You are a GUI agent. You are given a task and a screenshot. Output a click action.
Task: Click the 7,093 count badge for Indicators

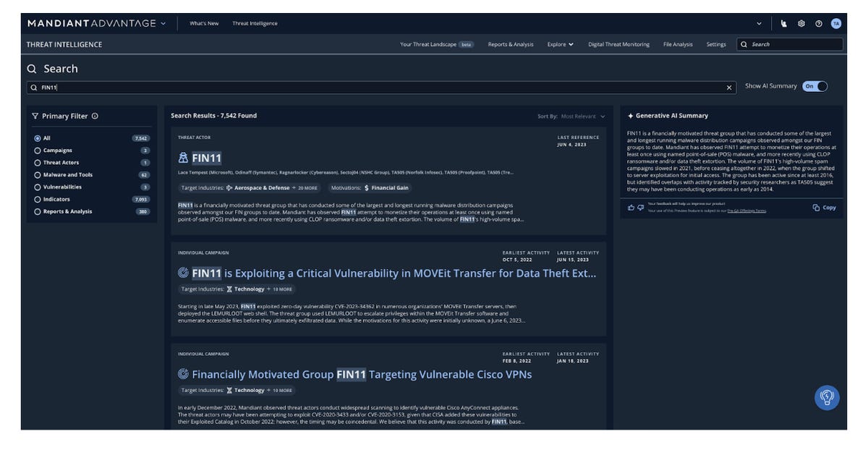coord(141,199)
